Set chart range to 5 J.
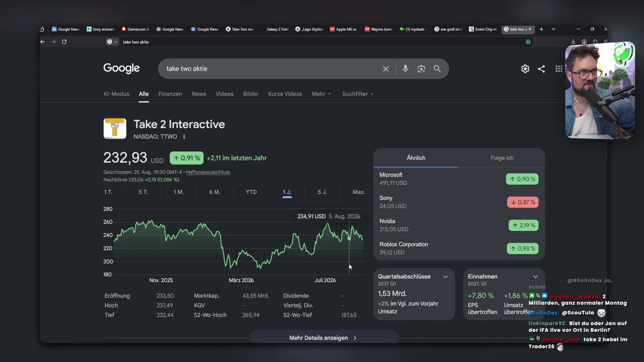Viewport: 644px width, 362px height. click(322, 192)
